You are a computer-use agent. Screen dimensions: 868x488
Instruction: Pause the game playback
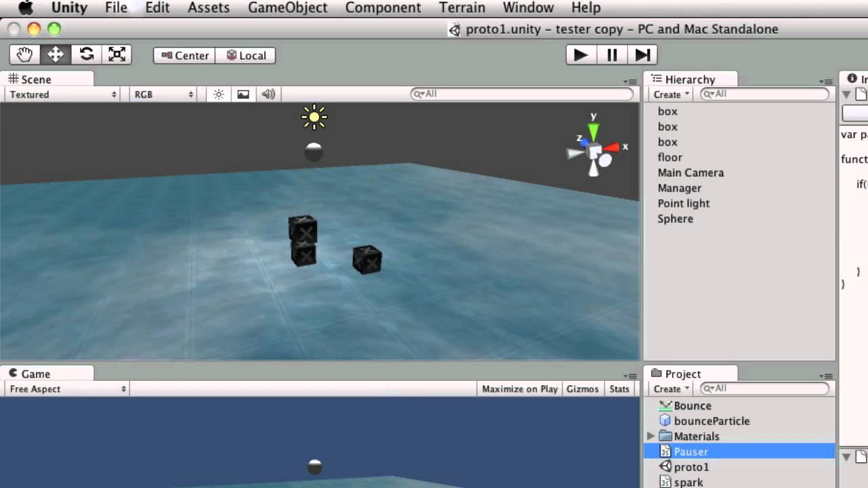612,55
